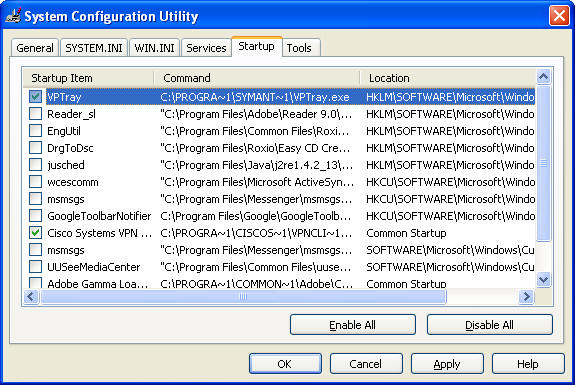The image size is (575, 385).
Task: Open the WIN.INI tab
Action: 154,48
